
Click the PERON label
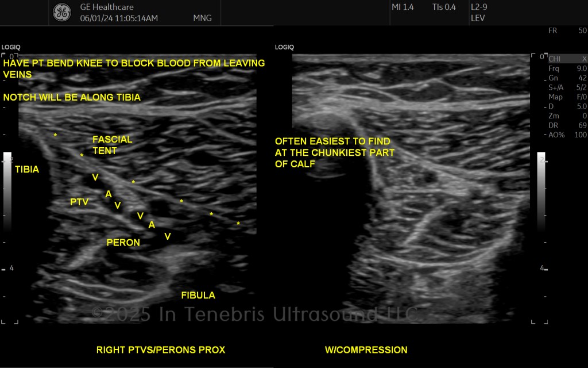[123, 243]
